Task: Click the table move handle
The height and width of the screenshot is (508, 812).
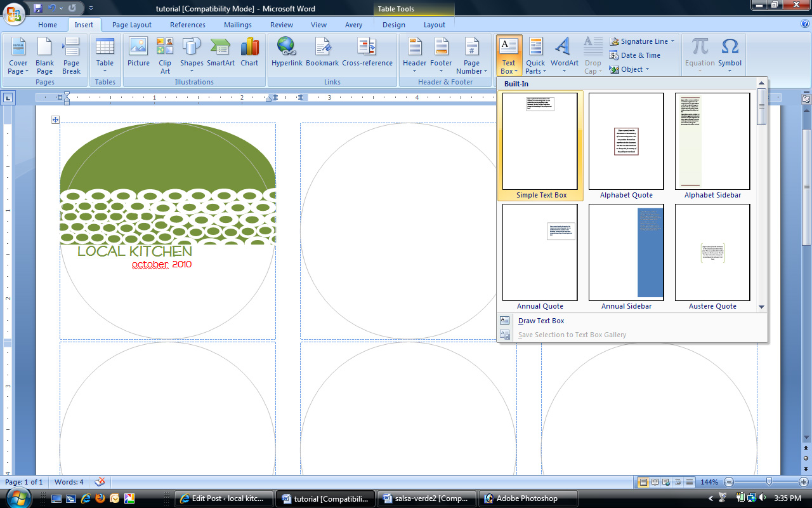Action: (x=55, y=119)
